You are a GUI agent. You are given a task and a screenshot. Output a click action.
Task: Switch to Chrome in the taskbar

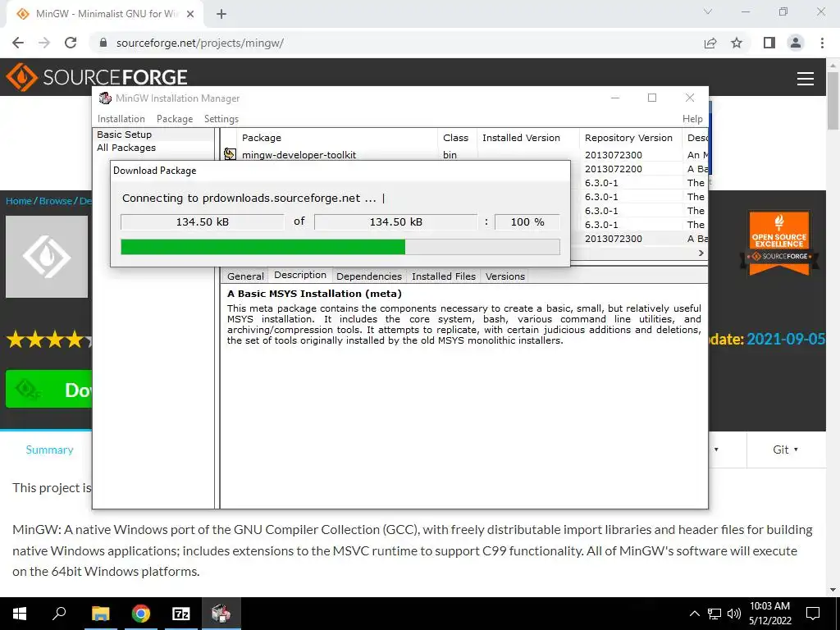point(141,614)
